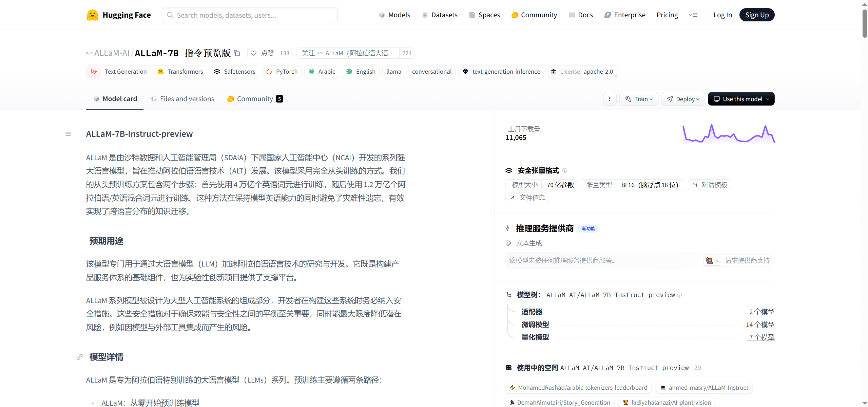Expand the navbar more-menu chevron

693,15
